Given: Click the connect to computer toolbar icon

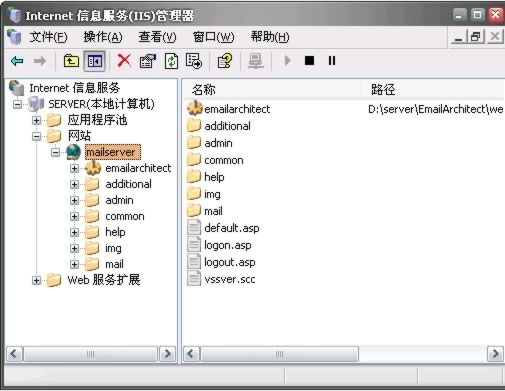Looking at the screenshot, I should pyautogui.click(x=256, y=61).
